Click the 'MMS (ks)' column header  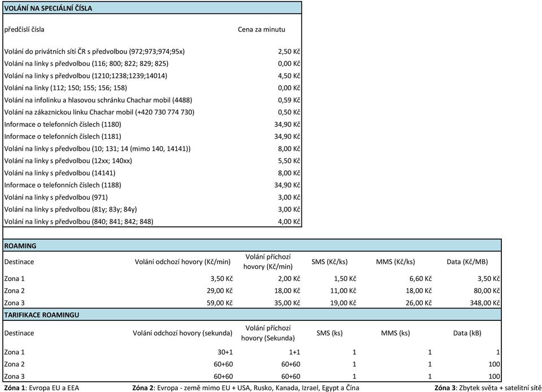coord(395,333)
